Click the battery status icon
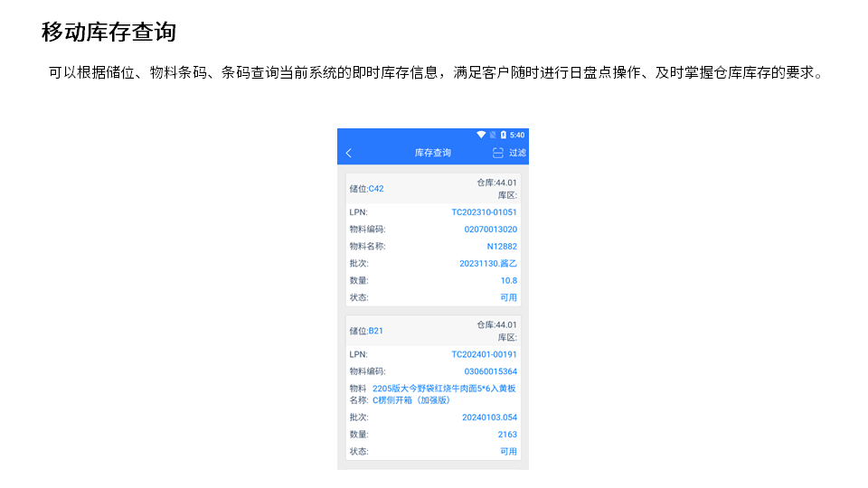Screen dimensions: 868x488 [x=504, y=135]
